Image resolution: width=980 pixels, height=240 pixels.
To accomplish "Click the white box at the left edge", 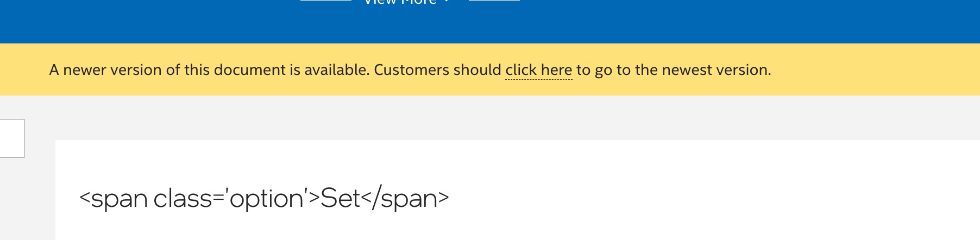I will pyautogui.click(x=11, y=138).
